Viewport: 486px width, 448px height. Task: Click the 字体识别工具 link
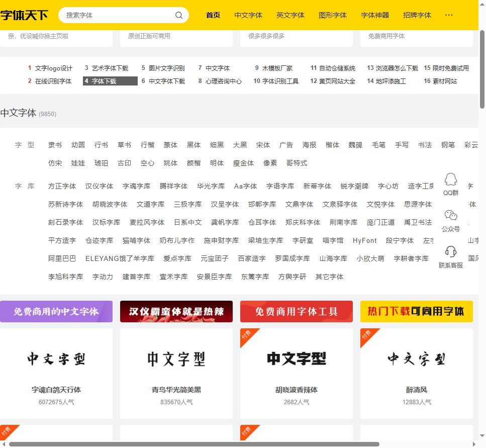(x=280, y=81)
